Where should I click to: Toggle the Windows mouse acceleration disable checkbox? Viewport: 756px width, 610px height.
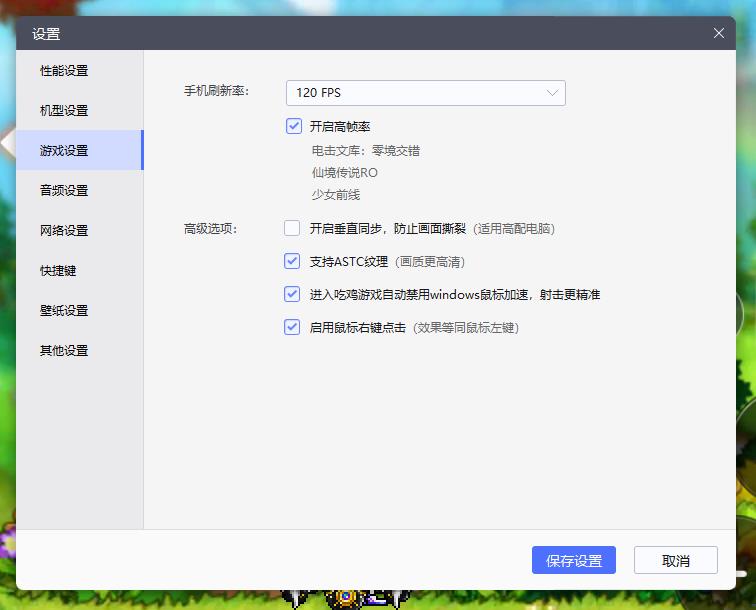point(292,294)
